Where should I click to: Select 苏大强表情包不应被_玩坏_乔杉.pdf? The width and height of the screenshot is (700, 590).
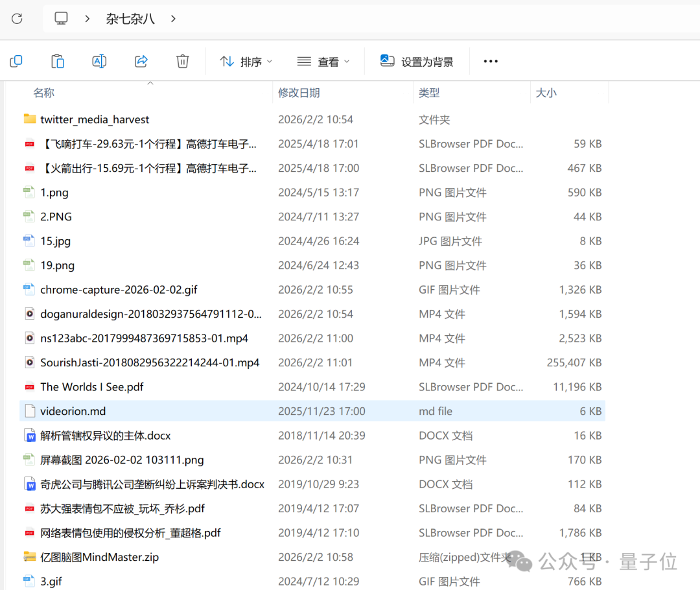coord(122,509)
